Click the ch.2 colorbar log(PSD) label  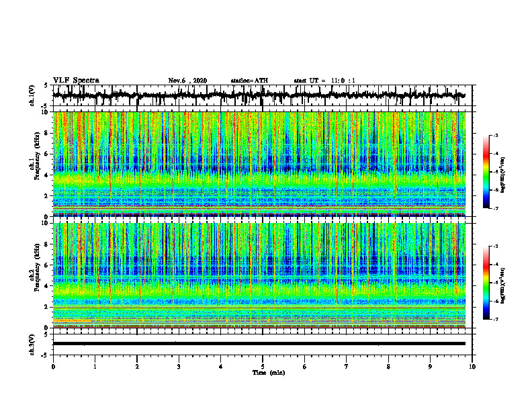[503, 285]
